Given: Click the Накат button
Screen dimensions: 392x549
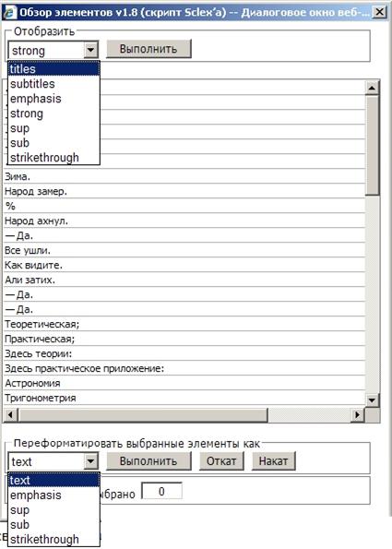Looking at the screenshot, I should coord(273,461).
